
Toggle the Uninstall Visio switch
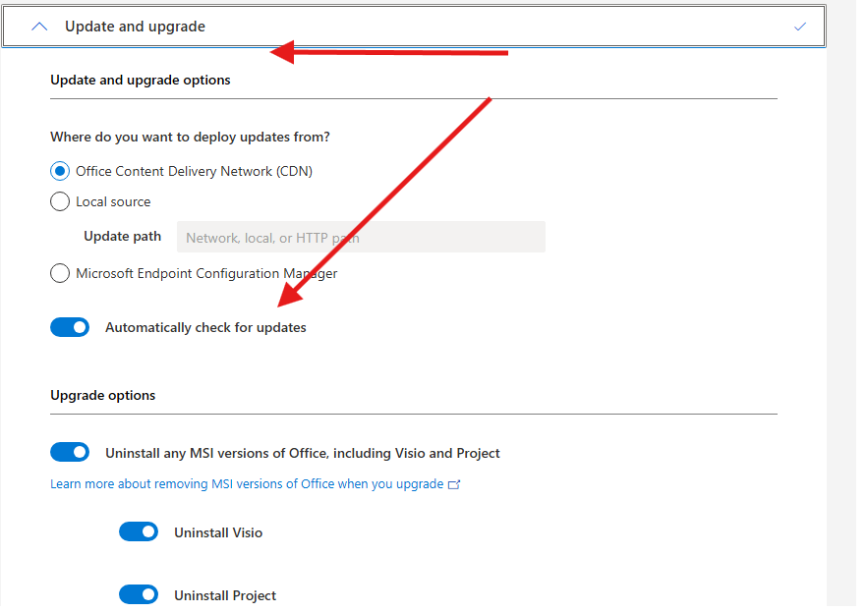[139, 531]
